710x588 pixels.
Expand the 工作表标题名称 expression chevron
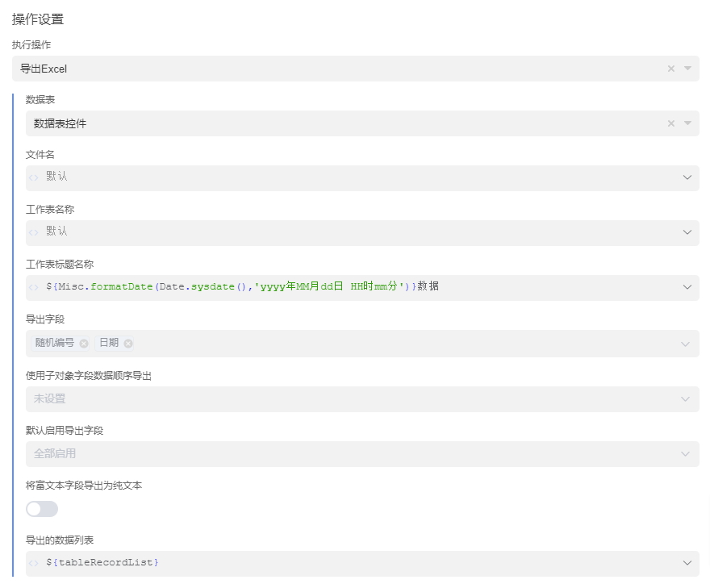[687, 287]
